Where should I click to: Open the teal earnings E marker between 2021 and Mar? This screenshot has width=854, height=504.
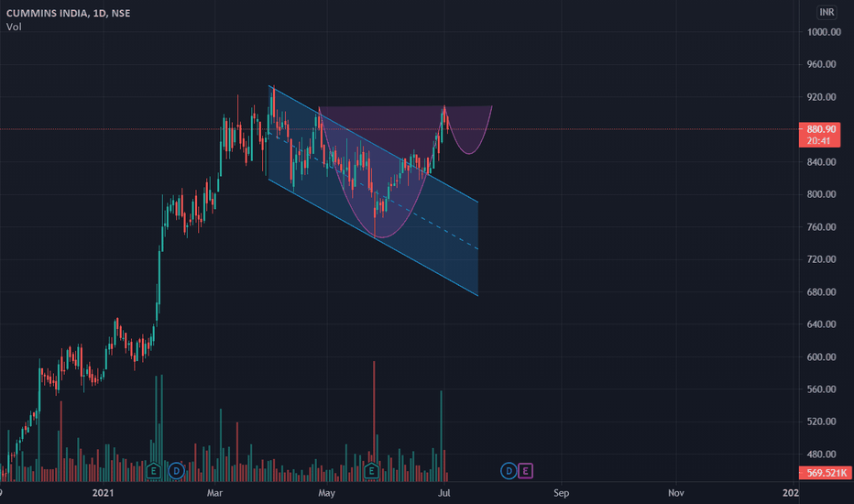[154, 471]
